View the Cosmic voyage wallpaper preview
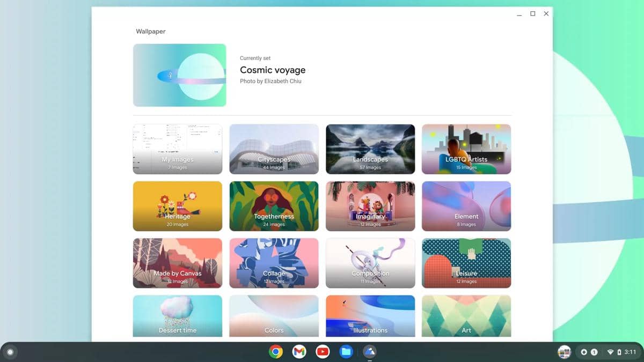This screenshot has width=644, height=362. 179,75
